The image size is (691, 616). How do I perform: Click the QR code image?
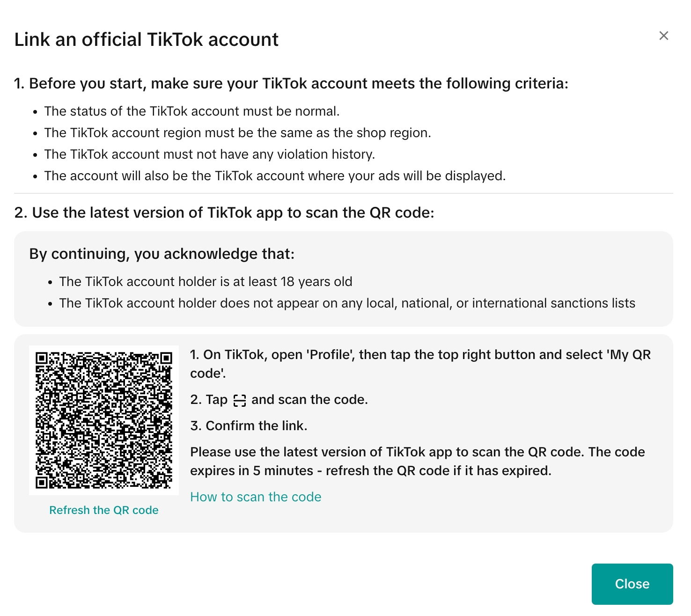104,420
